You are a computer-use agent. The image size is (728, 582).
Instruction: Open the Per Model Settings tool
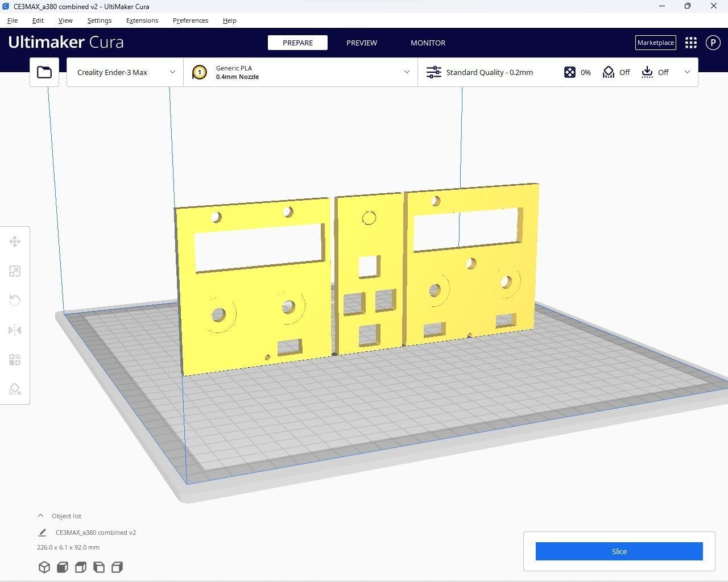click(15, 360)
